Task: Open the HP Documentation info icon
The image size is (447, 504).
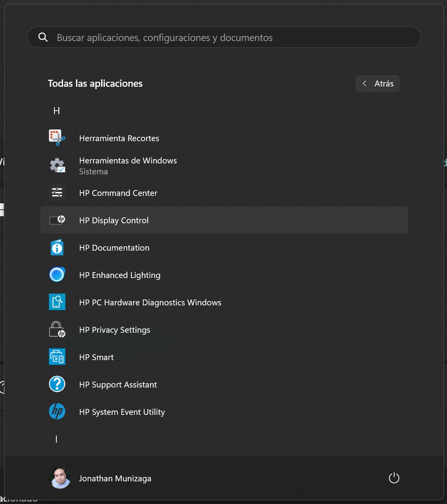Action: tap(57, 247)
